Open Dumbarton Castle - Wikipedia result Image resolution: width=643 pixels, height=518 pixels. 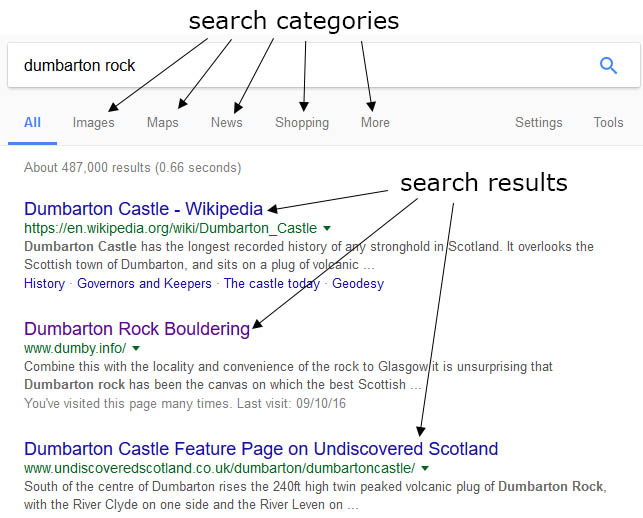click(x=143, y=209)
